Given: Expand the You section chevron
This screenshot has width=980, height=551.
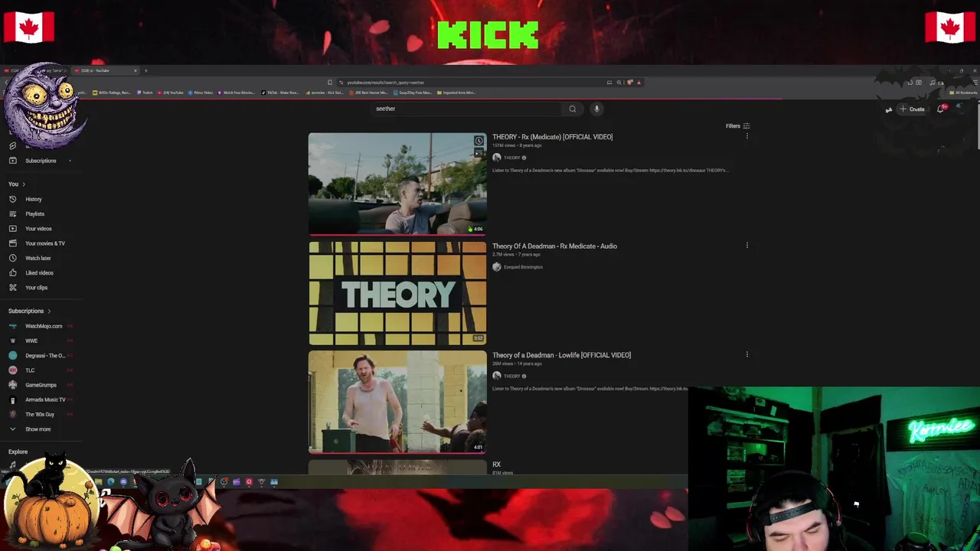Looking at the screenshot, I should pyautogui.click(x=24, y=184).
